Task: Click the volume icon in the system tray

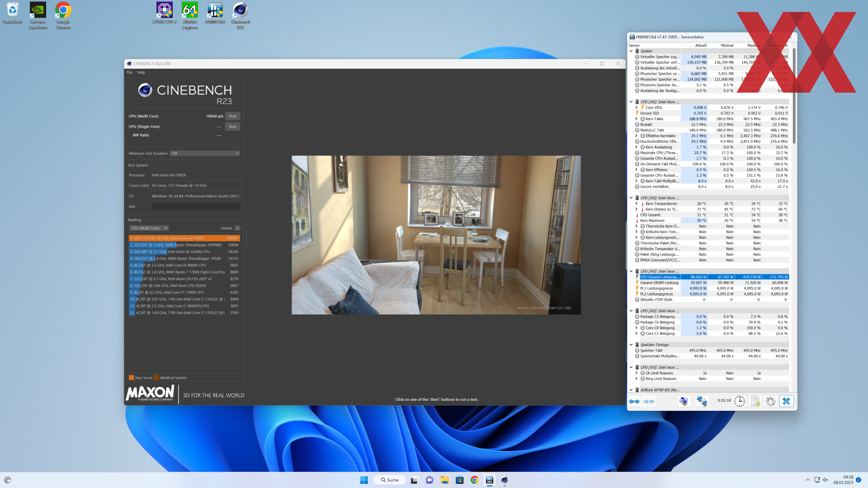Action: pyautogui.click(x=826, y=480)
